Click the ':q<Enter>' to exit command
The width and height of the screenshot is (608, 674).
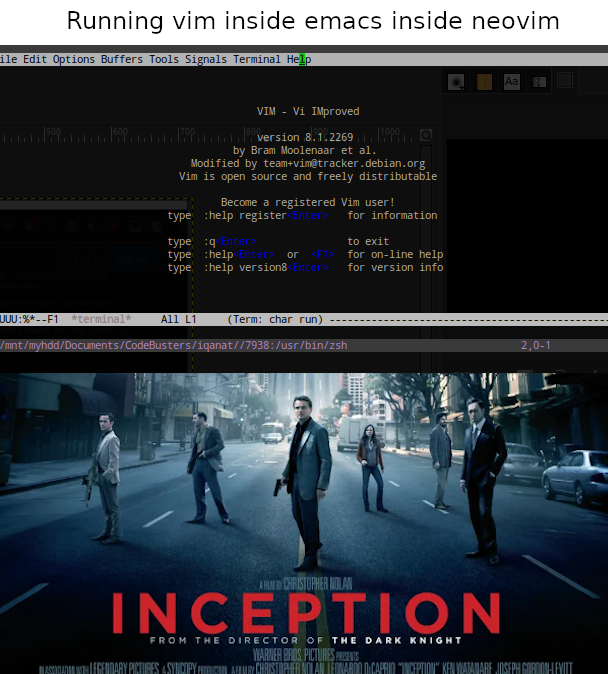(230, 242)
